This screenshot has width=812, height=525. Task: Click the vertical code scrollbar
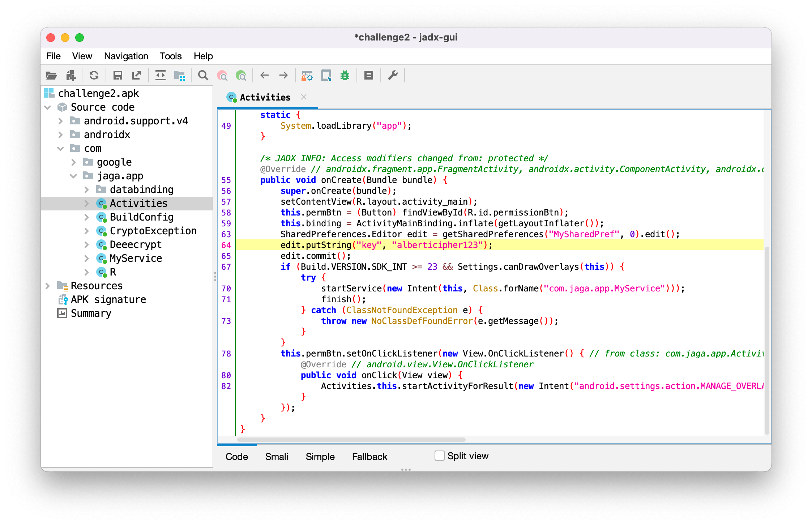[x=767, y=340]
